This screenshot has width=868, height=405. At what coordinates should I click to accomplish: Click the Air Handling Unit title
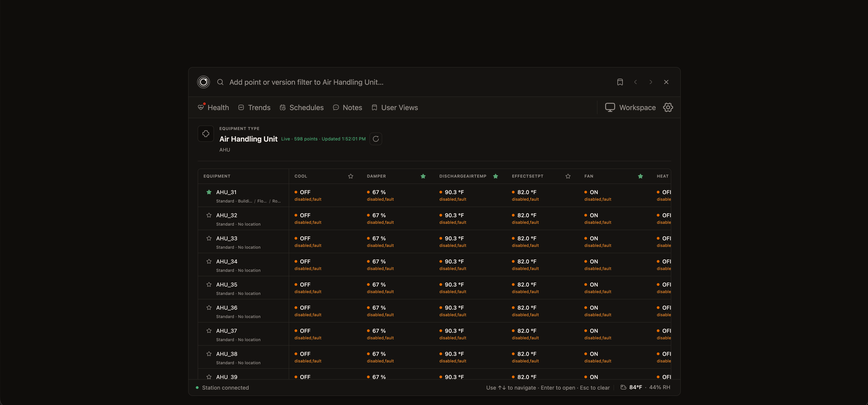(248, 139)
